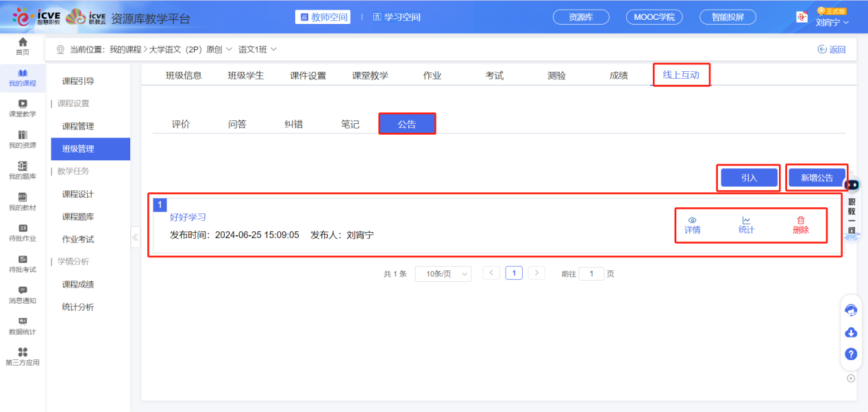Select the 问答 sub-tab

(x=237, y=123)
